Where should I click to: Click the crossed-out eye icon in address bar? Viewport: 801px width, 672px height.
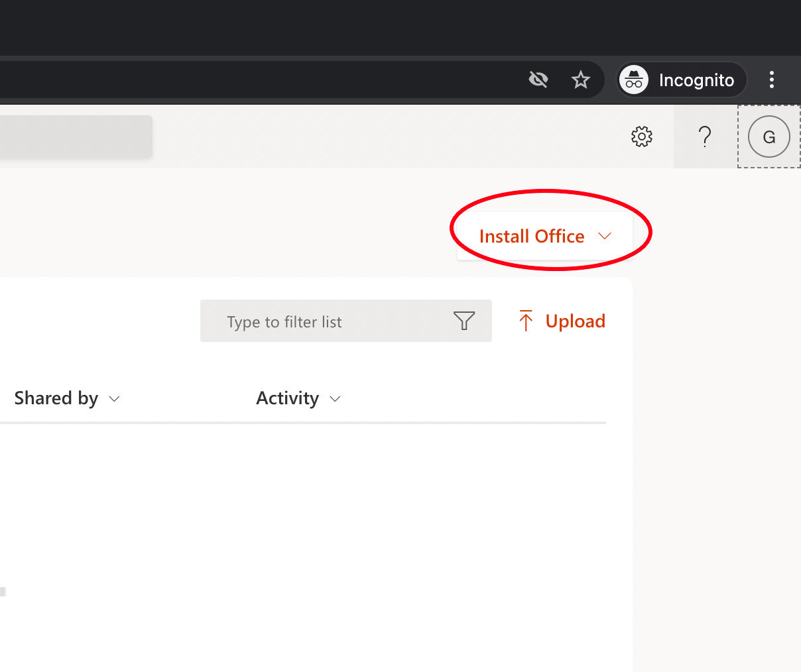538,80
